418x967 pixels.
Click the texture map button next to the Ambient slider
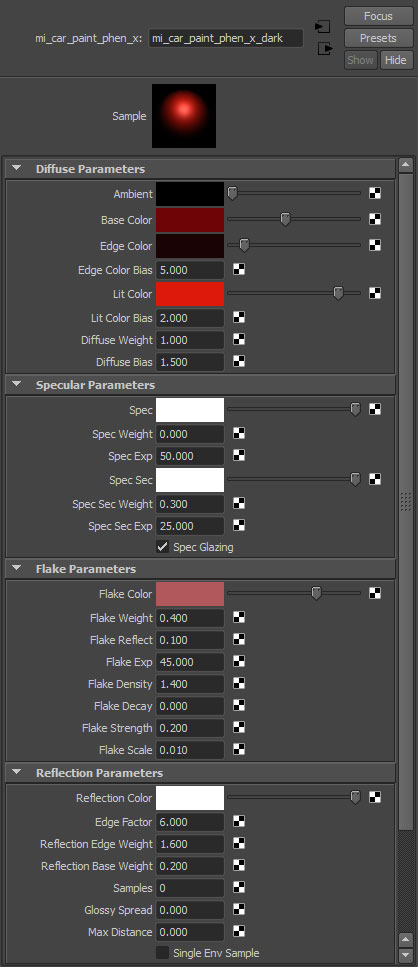pyautogui.click(x=375, y=194)
